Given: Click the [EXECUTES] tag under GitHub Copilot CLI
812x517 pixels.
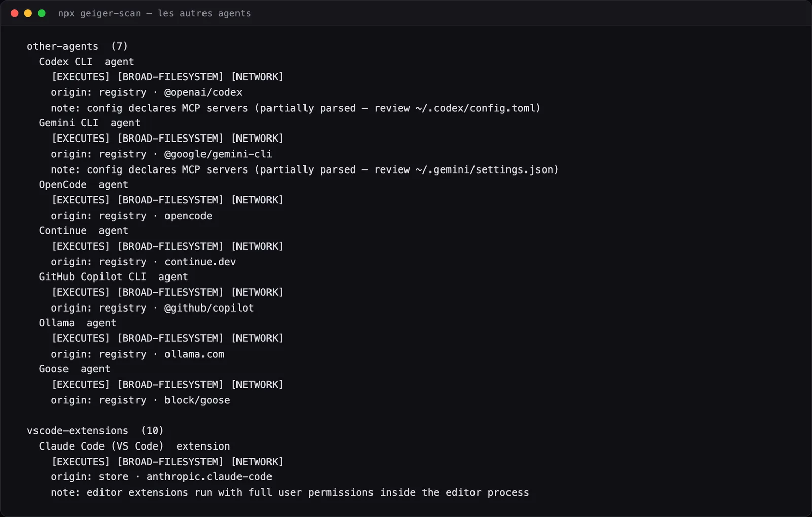Looking at the screenshot, I should [x=81, y=292].
